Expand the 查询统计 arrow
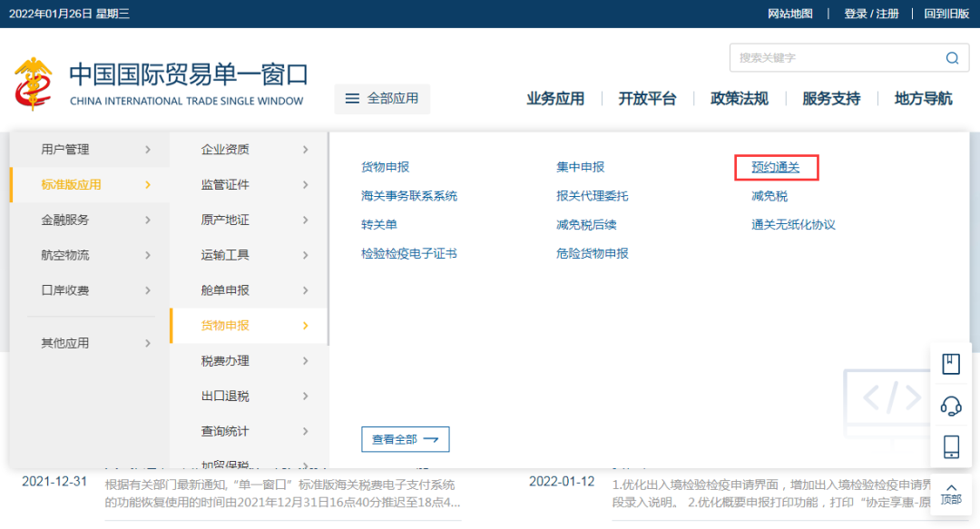This screenshot has height=529, width=980. 306,431
